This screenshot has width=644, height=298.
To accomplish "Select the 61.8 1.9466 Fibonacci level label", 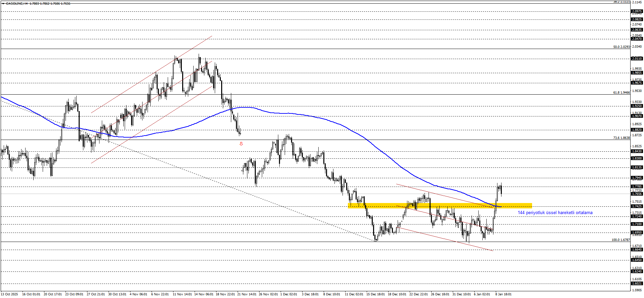I will click(621, 93).
